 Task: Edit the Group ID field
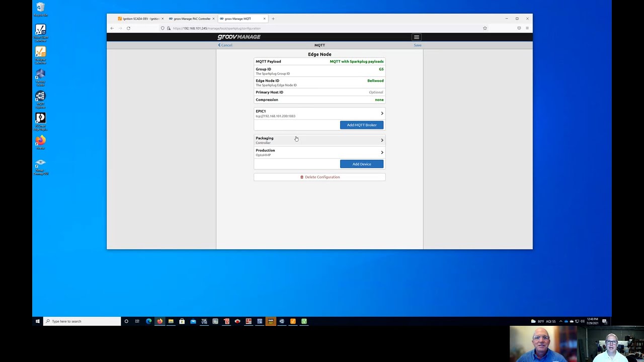pyautogui.click(x=319, y=71)
